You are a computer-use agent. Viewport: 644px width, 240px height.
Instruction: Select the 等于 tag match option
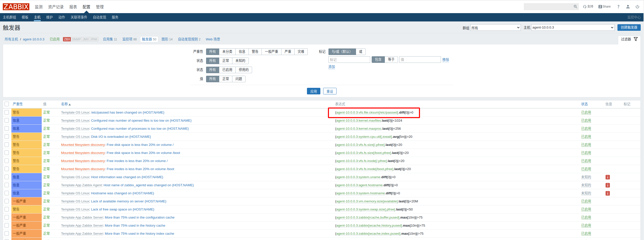(391, 60)
